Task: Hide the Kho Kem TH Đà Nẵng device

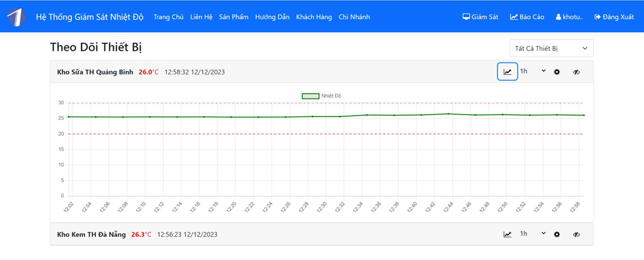Action: pos(577,234)
